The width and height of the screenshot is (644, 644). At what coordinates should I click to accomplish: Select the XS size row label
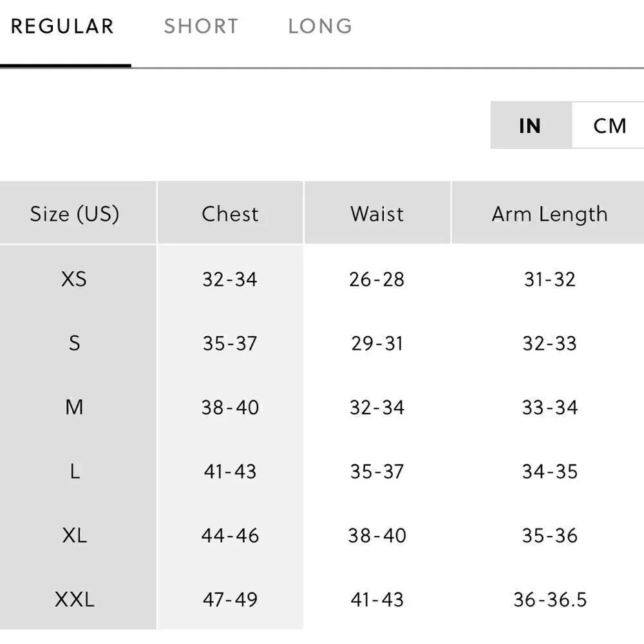click(74, 279)
